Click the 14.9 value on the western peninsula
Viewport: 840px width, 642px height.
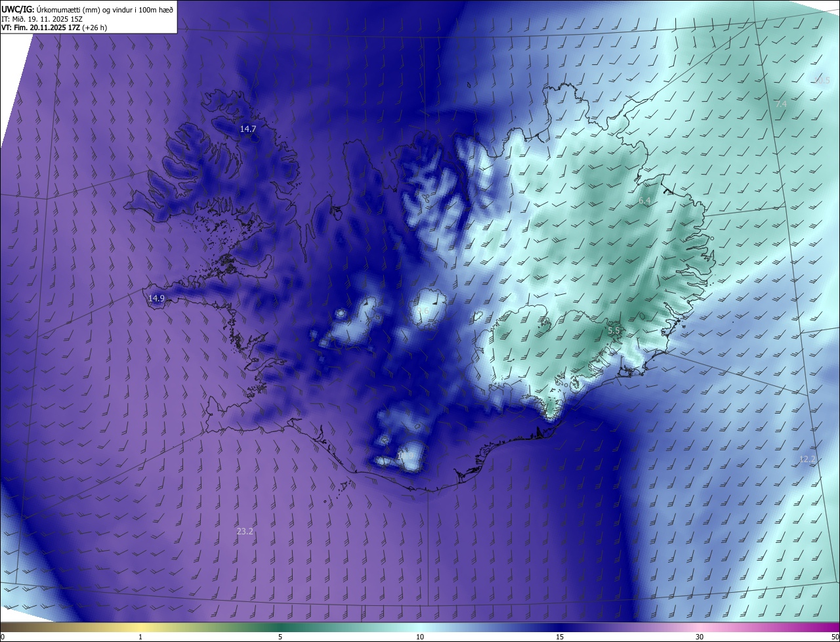(156, 298)
